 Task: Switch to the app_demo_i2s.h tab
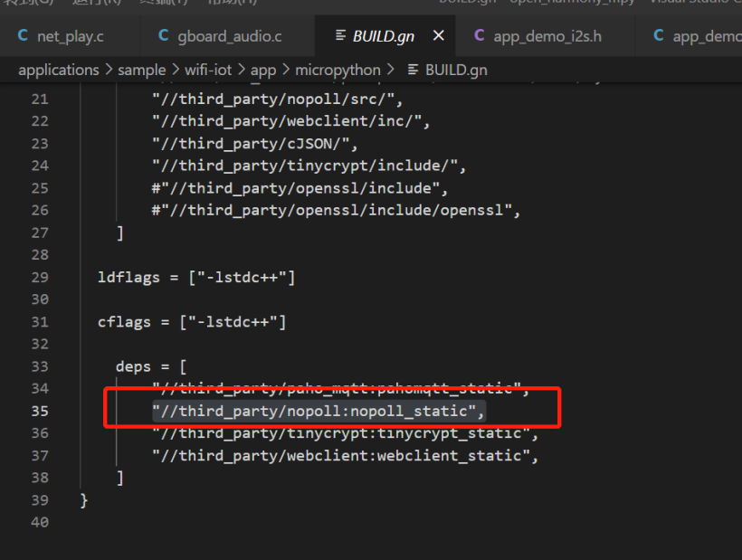click(x=547, y=36)
